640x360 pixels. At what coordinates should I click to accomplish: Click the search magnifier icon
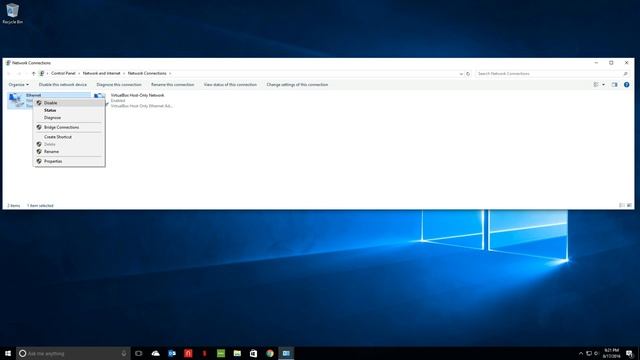pos(625,74)
